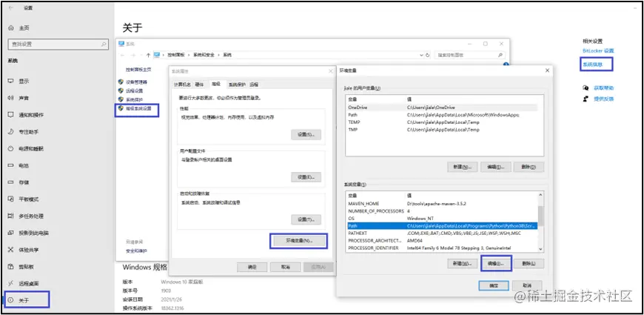Viewport: 644px width, 315px height.
Task: Open 电源和睡眠 power and sleep settings
Action: click(x=26, y=148)
